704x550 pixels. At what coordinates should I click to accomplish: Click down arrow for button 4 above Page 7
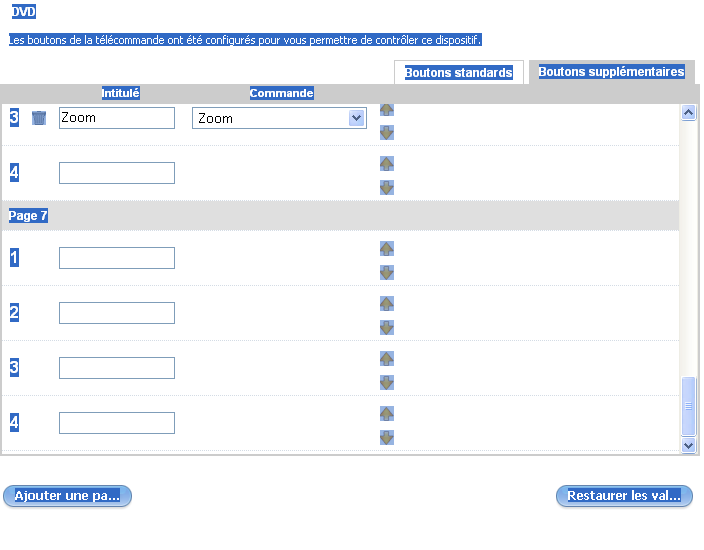point(387,187)
